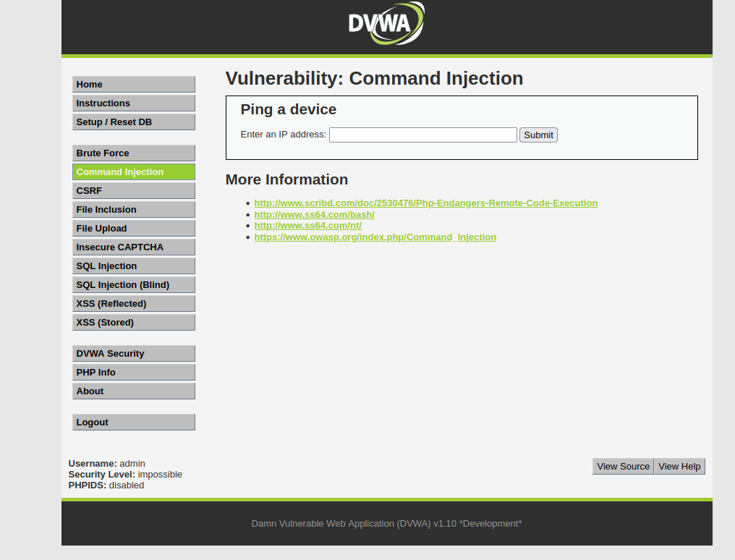Open the CSRF vulnerability page
The width and height of the screenshot is (735, 560).
134,191
